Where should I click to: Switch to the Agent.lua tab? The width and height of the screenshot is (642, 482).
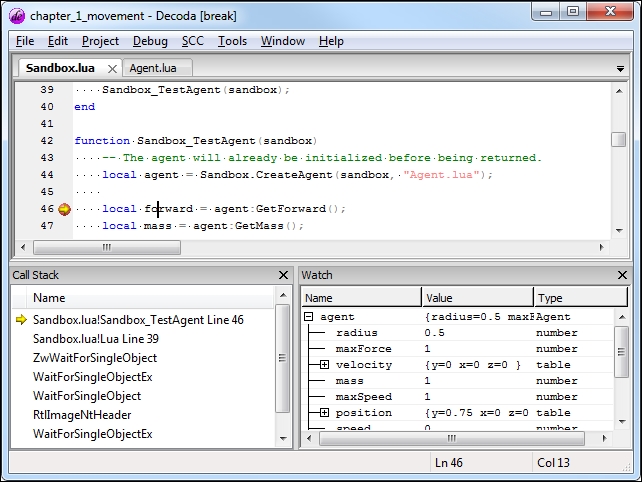pos(157,68)
